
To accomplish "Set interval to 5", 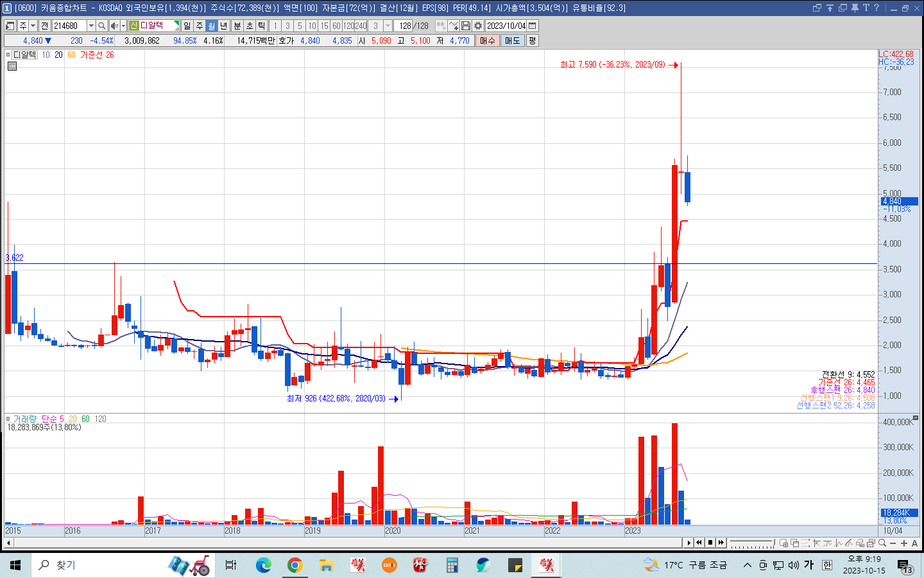I will pyautogui.click(x=300, y=26).
